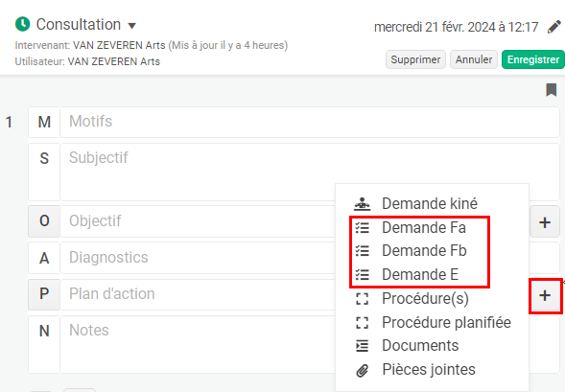Open the plus menu on Plan d'action row
565x392 pixels.
point(545,295)
